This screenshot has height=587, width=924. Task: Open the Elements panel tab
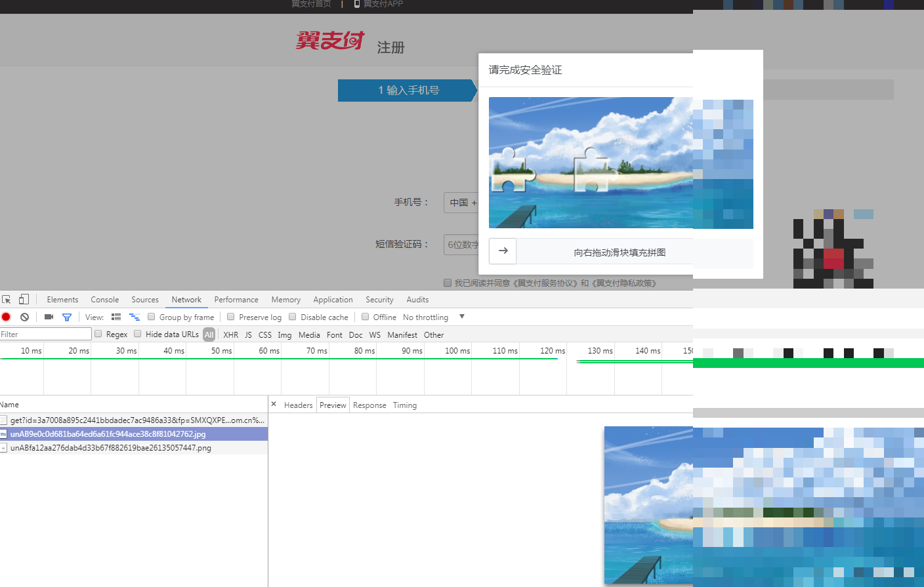pyautogui.click(x=62, y=300)
